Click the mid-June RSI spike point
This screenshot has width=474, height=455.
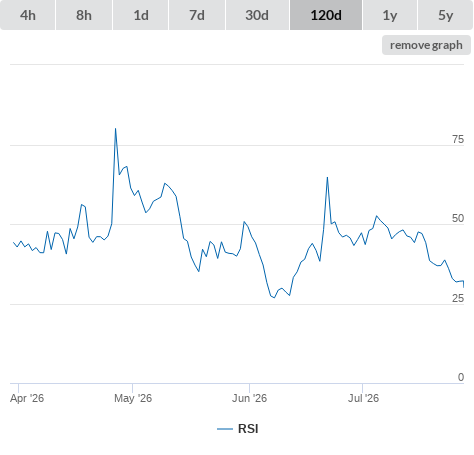click(327, 177)
